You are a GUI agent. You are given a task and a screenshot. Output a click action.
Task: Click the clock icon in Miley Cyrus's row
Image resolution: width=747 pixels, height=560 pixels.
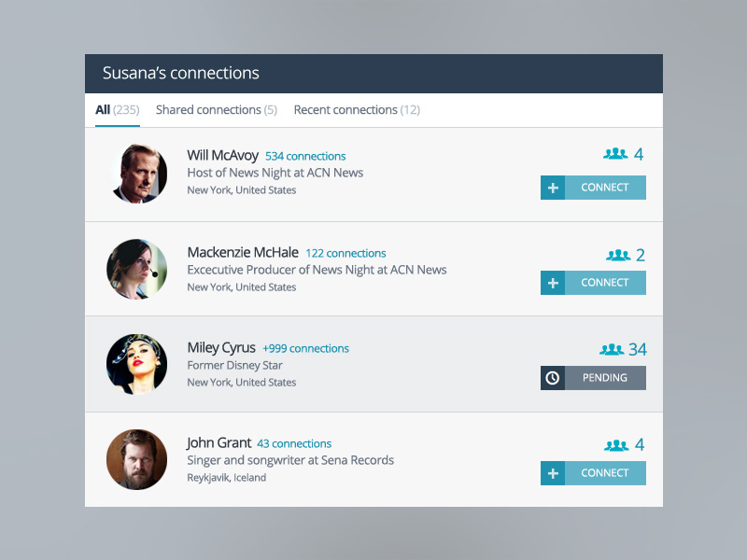[x=553, y=378]
